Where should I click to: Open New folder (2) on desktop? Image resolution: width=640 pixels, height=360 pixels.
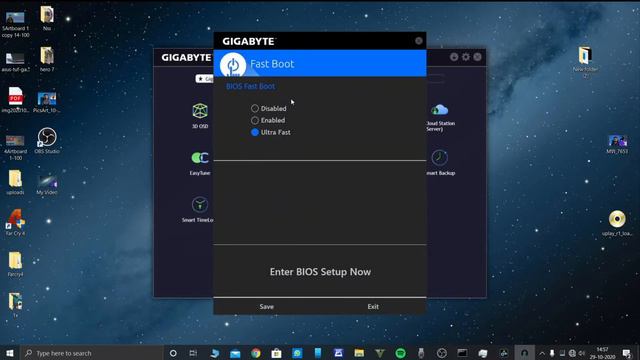[585, 62]
